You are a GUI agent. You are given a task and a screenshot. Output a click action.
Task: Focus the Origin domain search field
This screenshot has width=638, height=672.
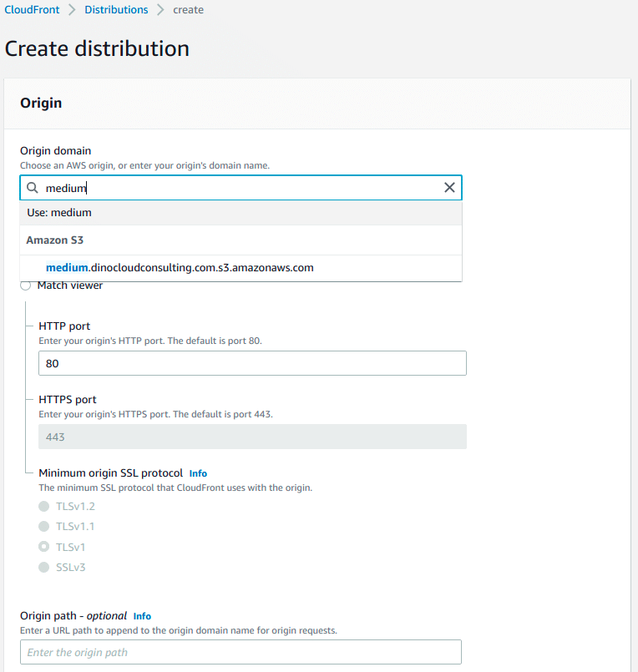[241, 188]
